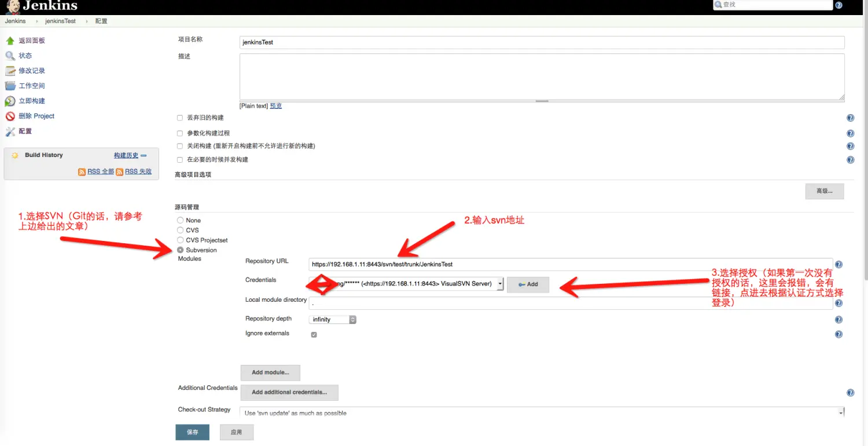
Task: Toggle the 关闭构建 checkbox
Action: pos(180,146)
